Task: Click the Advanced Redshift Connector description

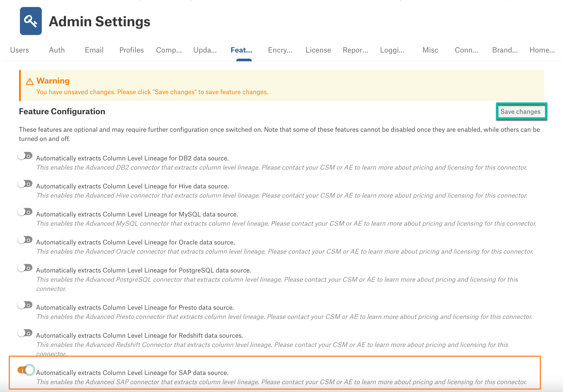Action: pyautogui.click(x=272, y=349)
